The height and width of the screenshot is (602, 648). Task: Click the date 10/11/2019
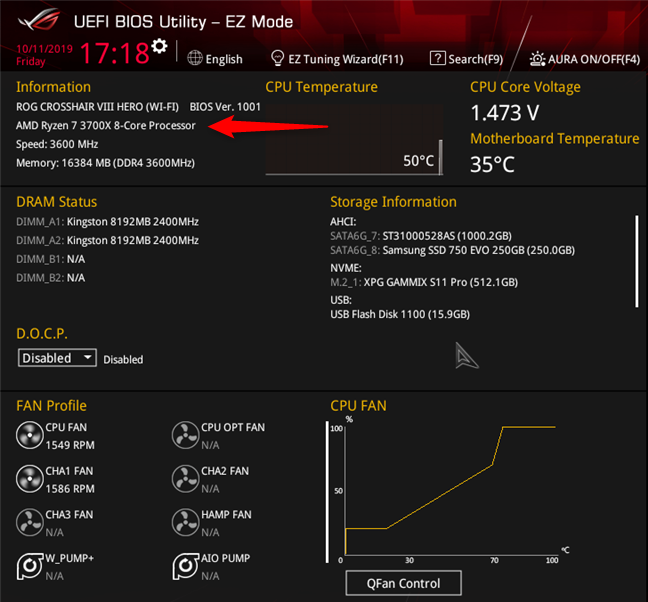pos(44,49)
